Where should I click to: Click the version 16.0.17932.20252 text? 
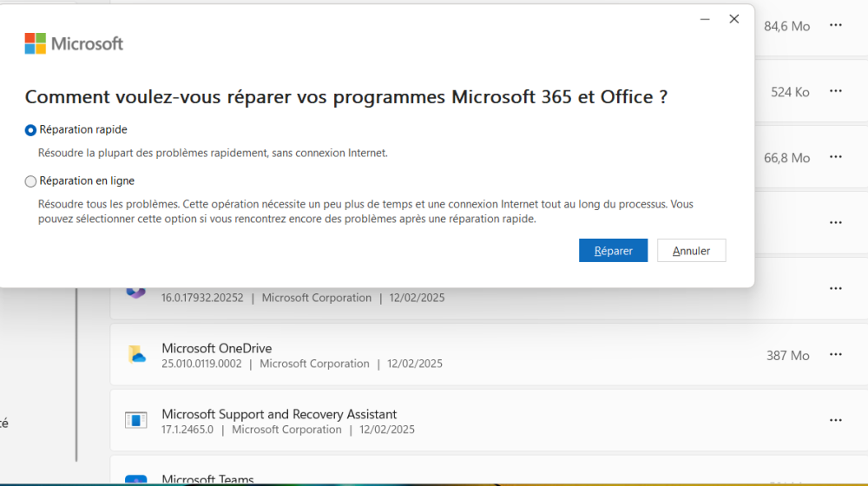click(202, 298)
